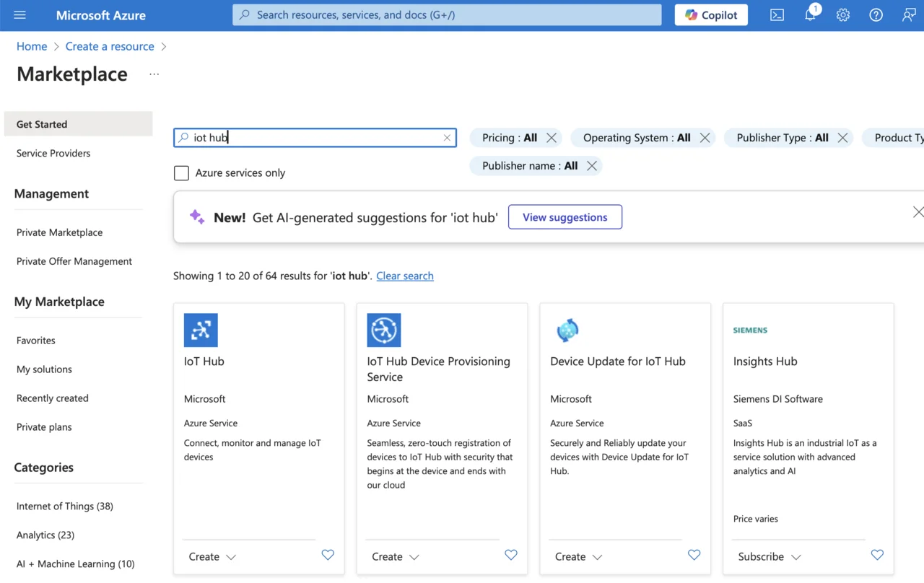924x583 pixels.
Task: Click the feedback icon in the header
Action: tap(909, 15)
